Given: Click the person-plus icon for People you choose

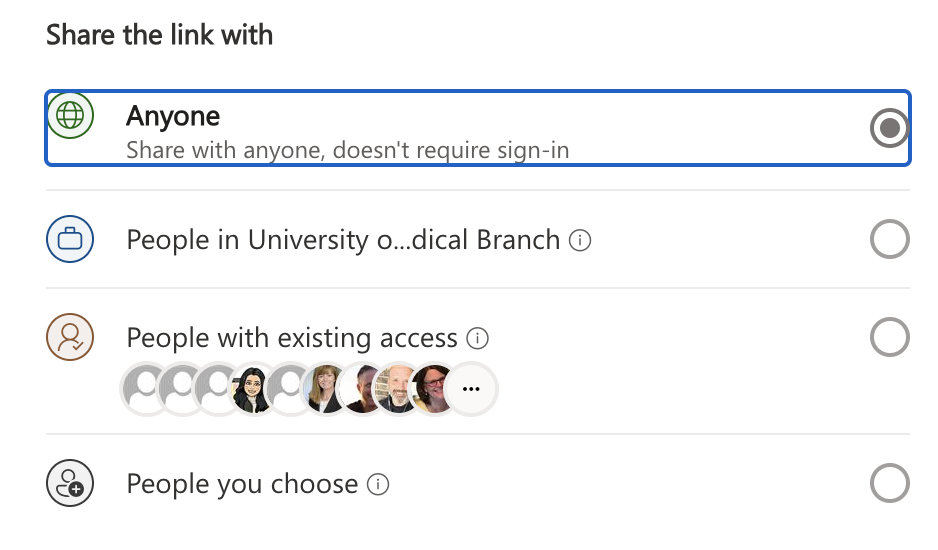Looking at the screenshot, I should [x=70, y=485].
